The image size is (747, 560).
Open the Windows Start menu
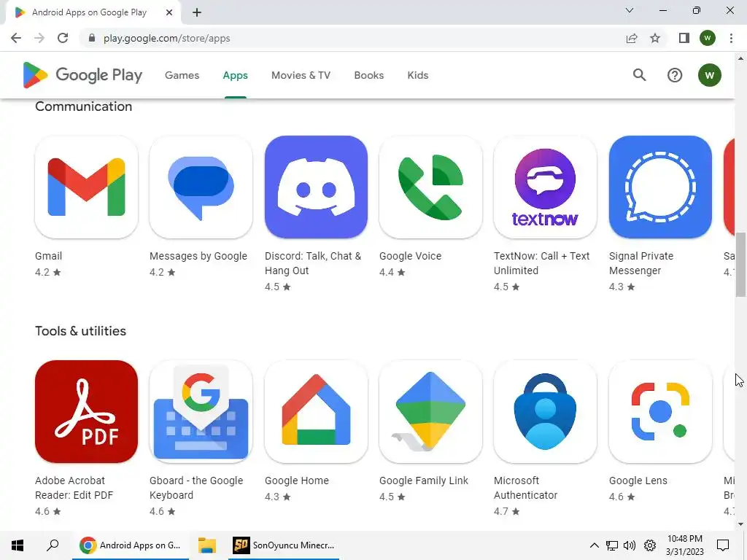coord(18,545)
